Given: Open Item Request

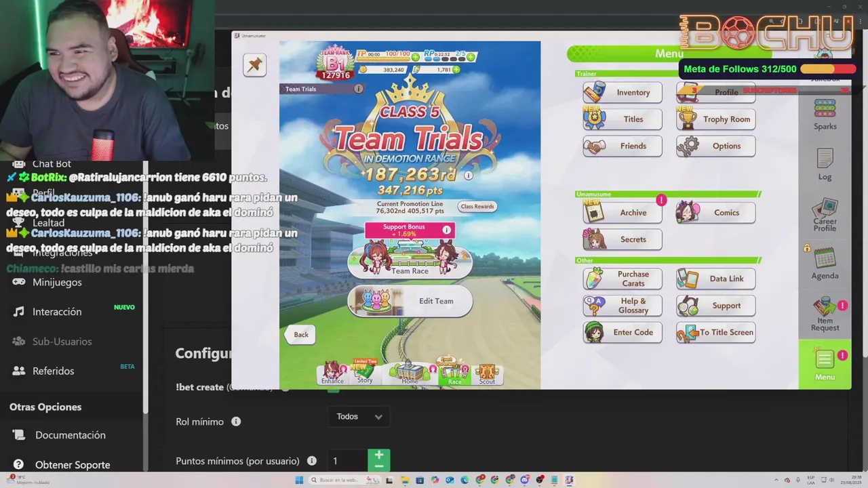Looking at the screenshot, I should click(x=825, y=314).
